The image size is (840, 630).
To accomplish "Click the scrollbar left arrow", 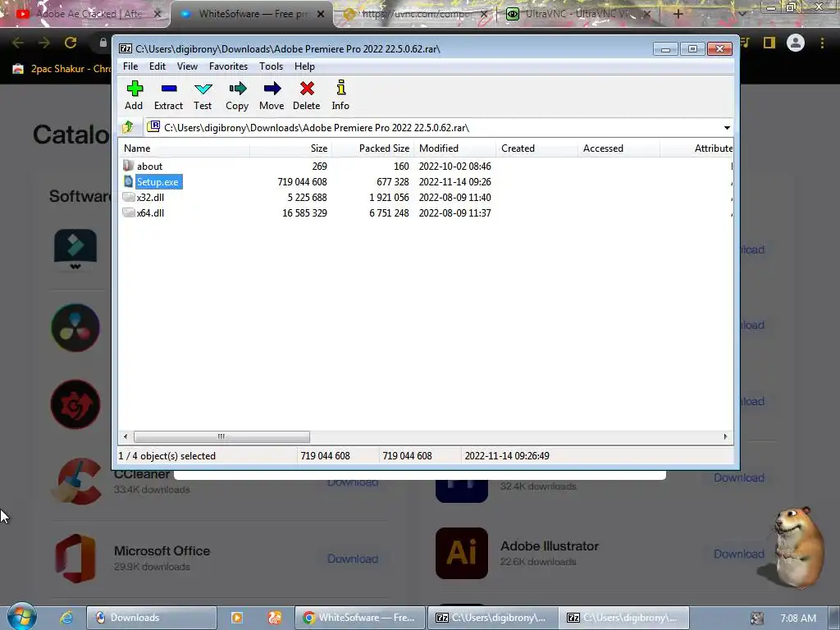I will click(126, 436).
